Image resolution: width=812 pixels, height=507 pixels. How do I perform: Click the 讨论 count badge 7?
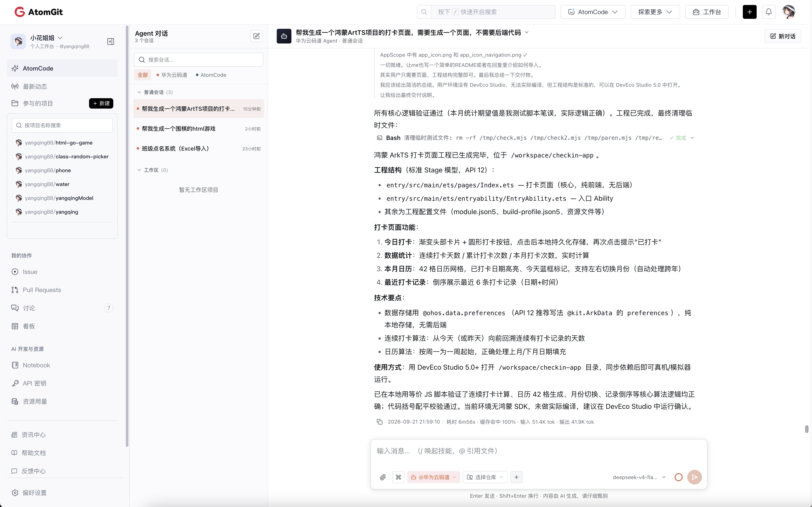pos(109,308)
